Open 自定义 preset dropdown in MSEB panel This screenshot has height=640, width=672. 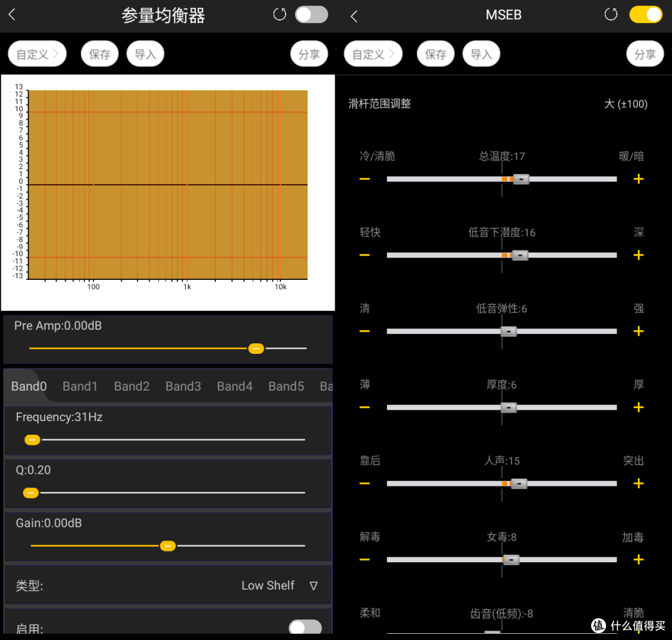coord(373,54)
